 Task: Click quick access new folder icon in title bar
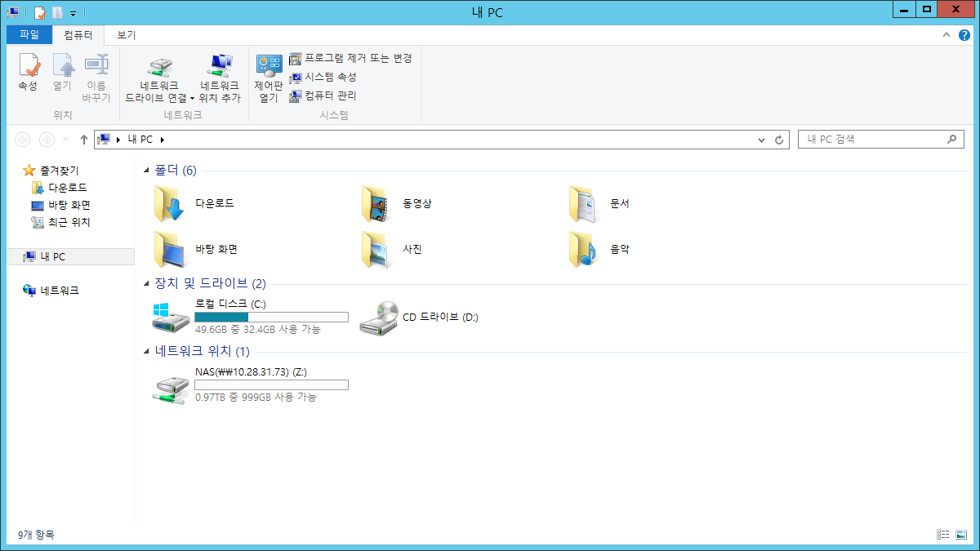(57, 12)
